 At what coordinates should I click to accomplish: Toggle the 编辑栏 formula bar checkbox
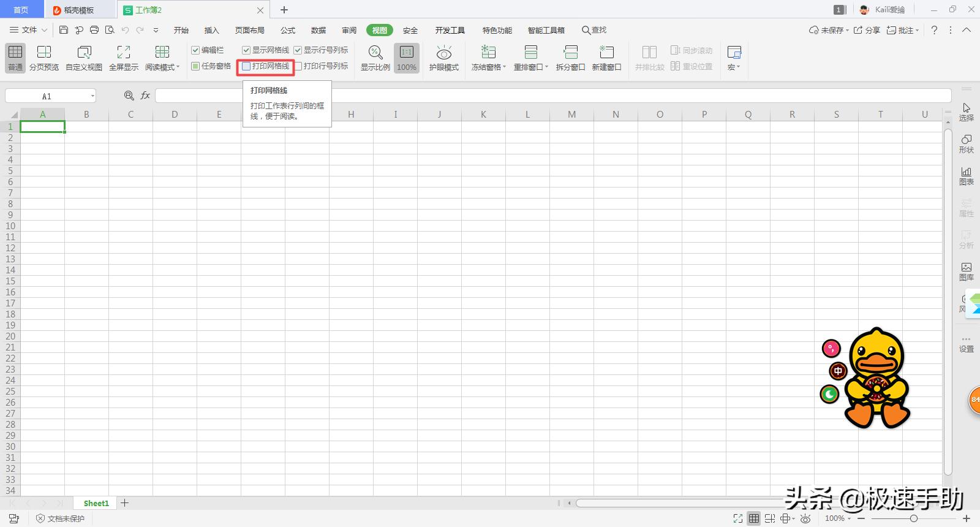click(x=195, y=50)
